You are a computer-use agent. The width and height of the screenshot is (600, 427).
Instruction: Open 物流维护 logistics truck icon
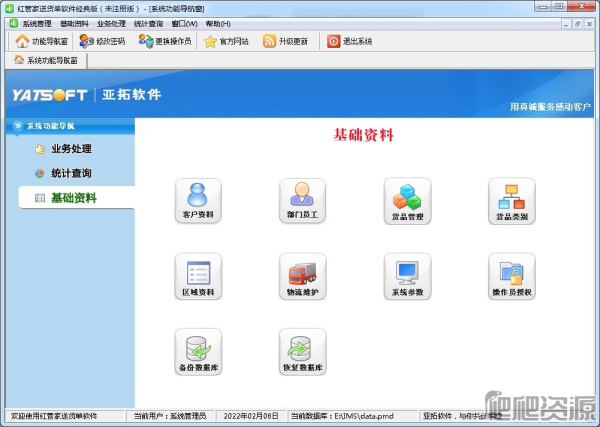[302, 276]
